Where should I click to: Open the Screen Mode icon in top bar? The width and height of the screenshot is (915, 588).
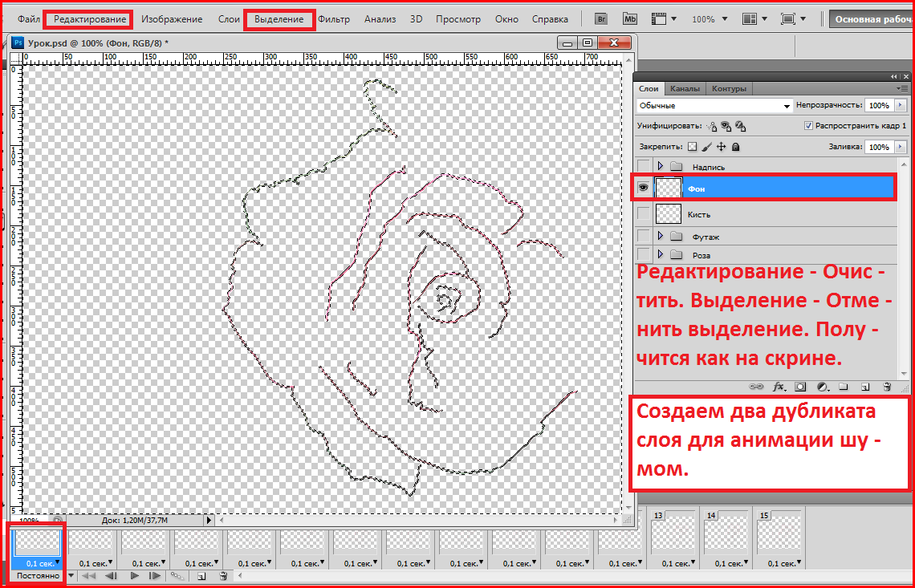click(788, 19)
